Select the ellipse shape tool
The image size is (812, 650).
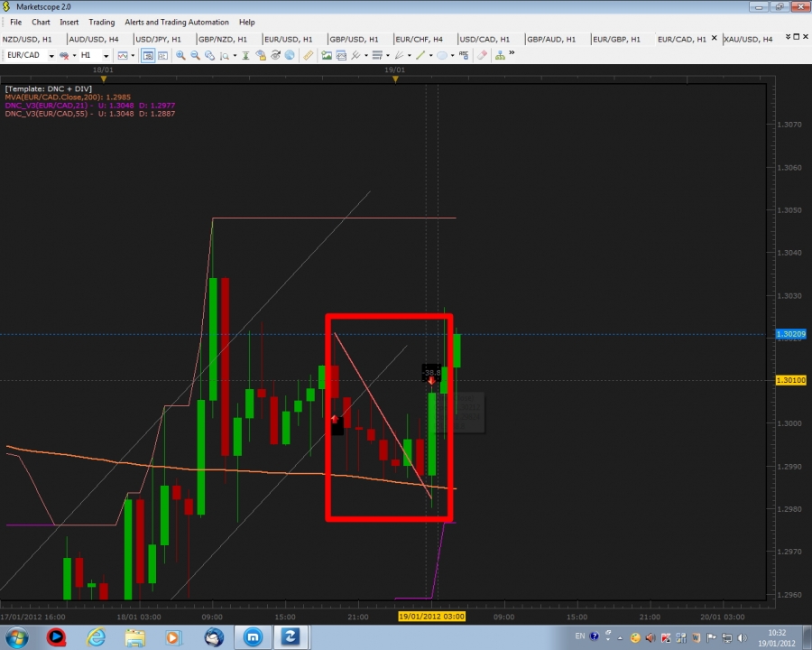(442, 55)
